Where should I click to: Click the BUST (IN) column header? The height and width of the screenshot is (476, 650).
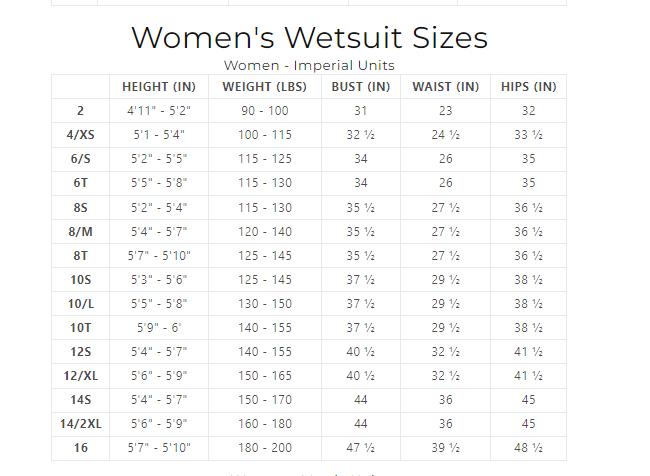click(361, 87)
